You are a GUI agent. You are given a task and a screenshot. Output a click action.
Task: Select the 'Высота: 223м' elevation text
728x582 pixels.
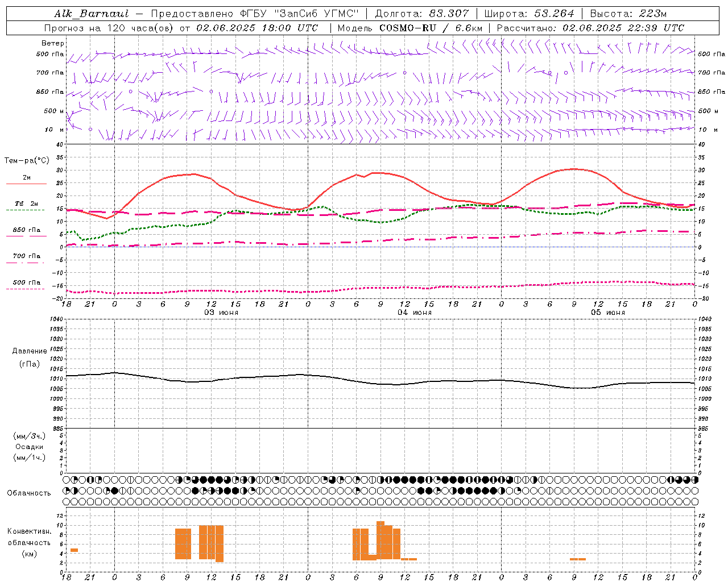pos(628,14)
